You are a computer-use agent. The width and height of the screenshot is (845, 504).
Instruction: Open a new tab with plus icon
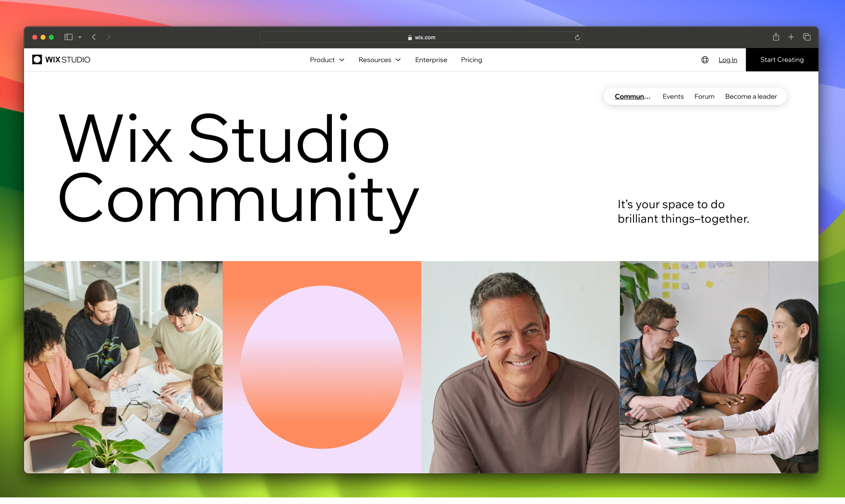click(791, 37)
